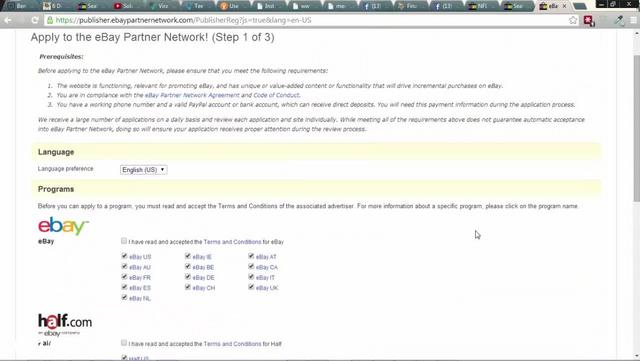Open the eBay Partner Network Agreement link
The image size is (640, 361).
click(192, 95)
